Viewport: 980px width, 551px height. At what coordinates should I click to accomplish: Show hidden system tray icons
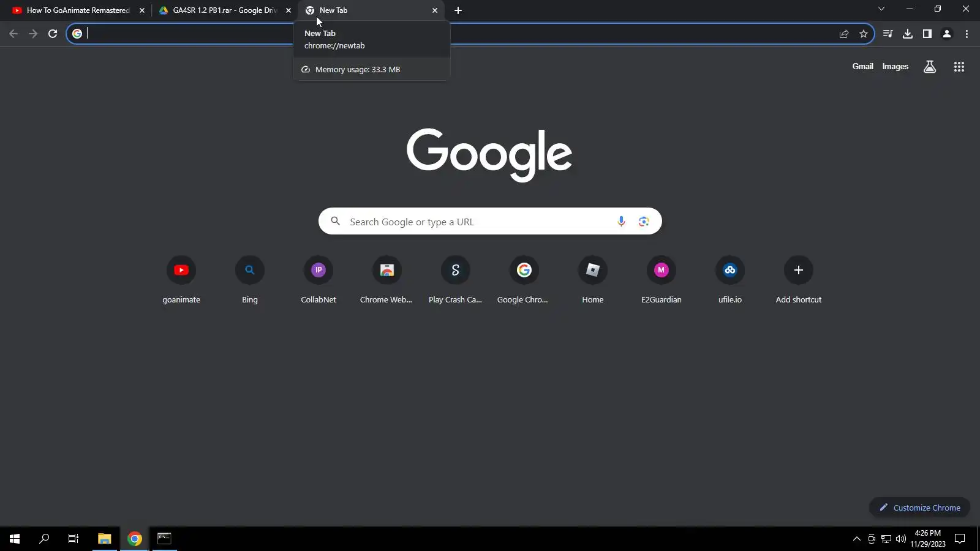coord(857,539)
